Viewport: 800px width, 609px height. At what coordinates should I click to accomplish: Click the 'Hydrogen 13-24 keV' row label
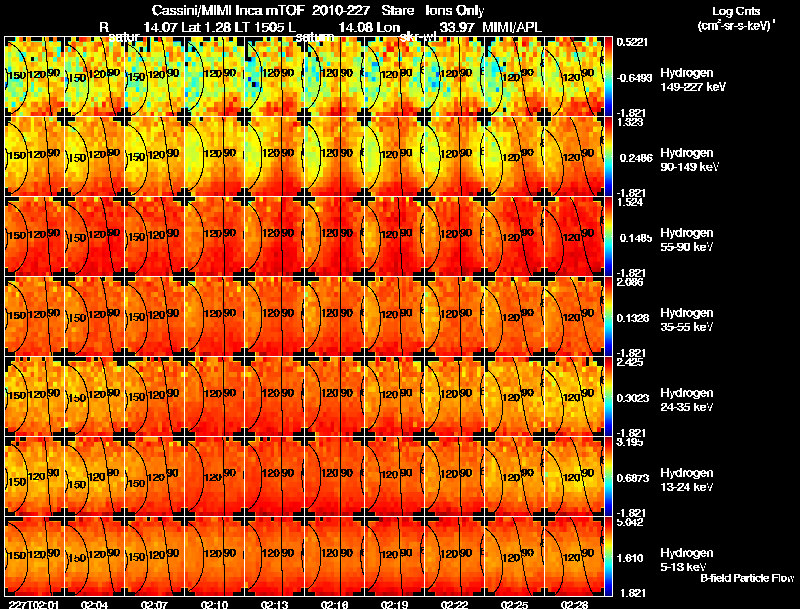(686, 480)
